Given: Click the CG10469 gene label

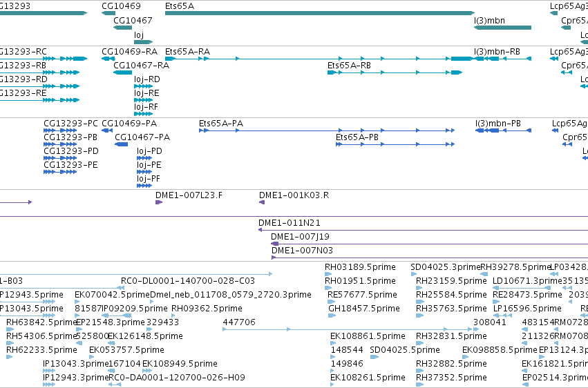Looking at the screenshot, I should click(121, 6).
